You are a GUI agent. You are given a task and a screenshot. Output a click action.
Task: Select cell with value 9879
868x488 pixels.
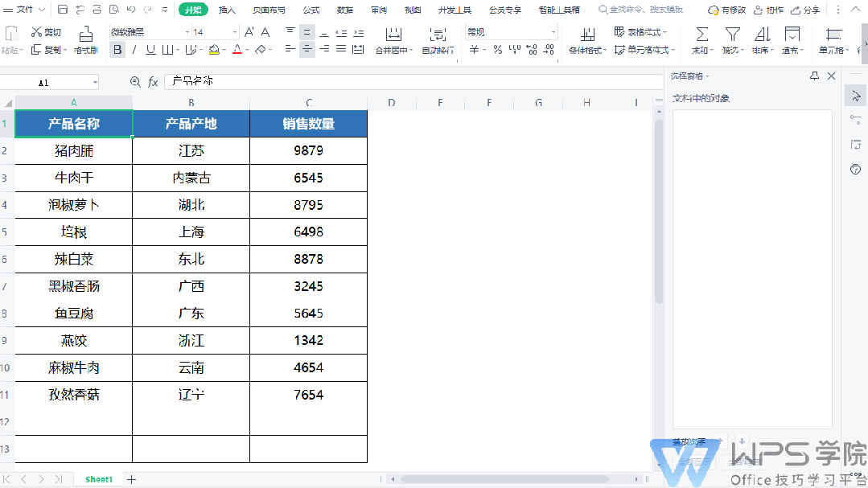[x=308, y=150]
